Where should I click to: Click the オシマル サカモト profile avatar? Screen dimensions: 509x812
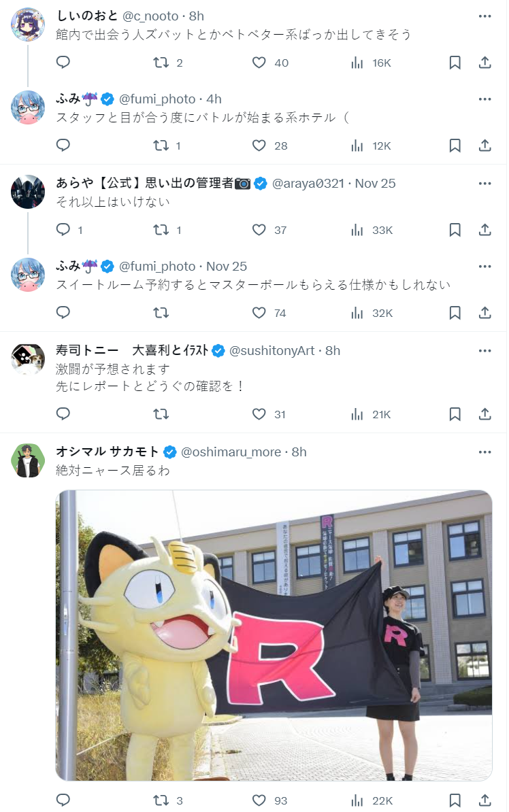pyautogui.click(x=28, y=460)
